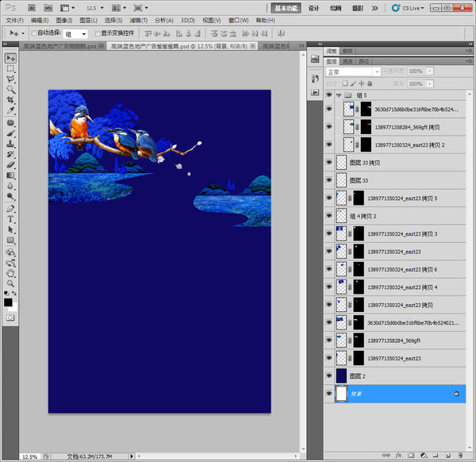Click the foreground color swatch
This screenshot has width=476, height=462.
point(8,302)
